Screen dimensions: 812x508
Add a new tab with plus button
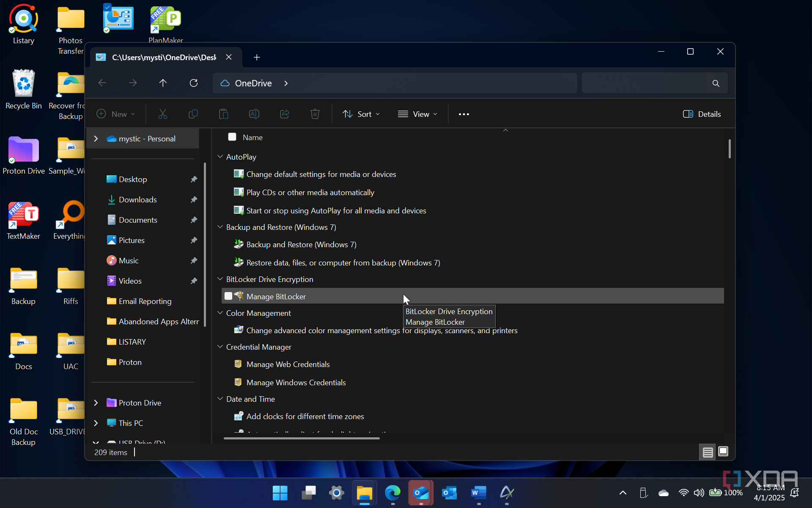pos(257,57)
